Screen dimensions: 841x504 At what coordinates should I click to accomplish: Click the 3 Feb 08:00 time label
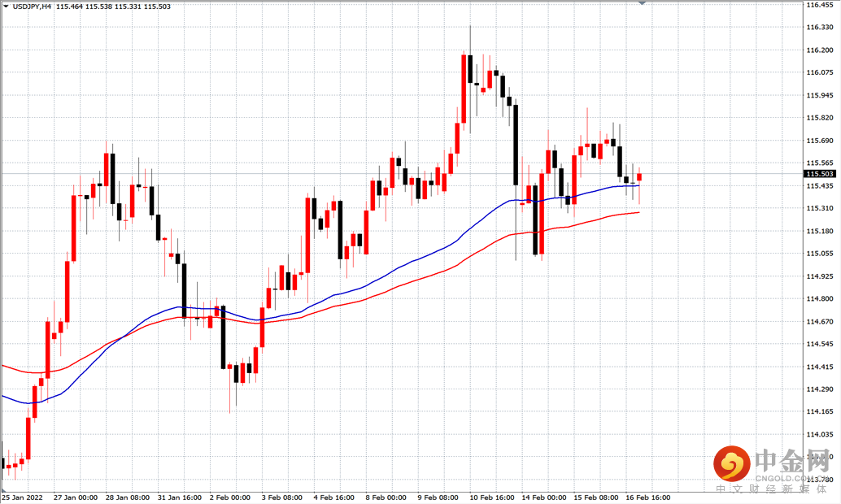click(x=282, y=497)
